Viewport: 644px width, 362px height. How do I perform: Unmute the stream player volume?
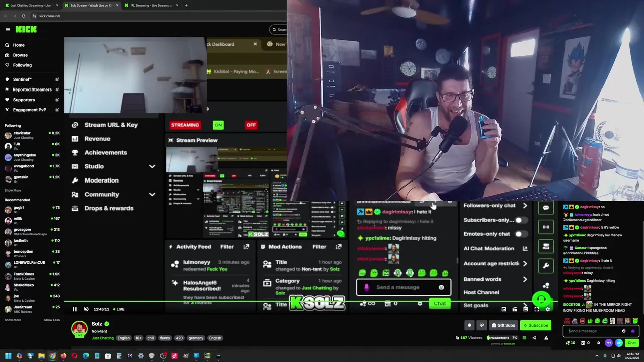(x=86, y=309)
